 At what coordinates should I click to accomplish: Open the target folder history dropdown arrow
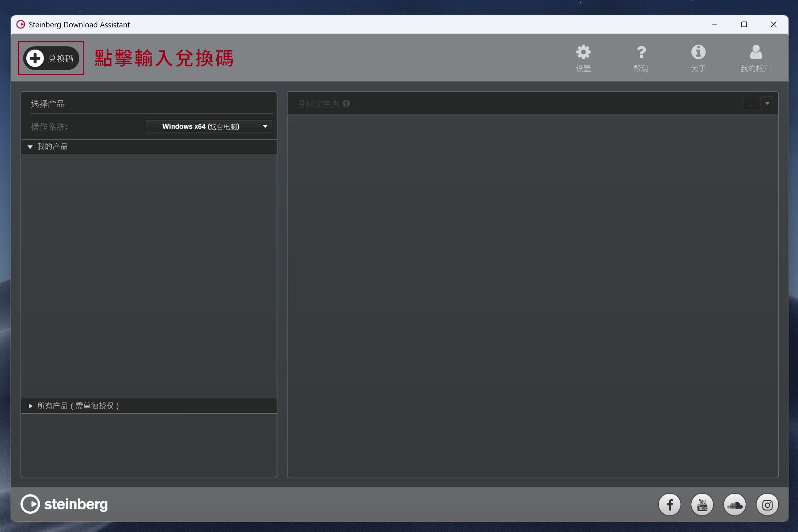click(x=767, y=103)
